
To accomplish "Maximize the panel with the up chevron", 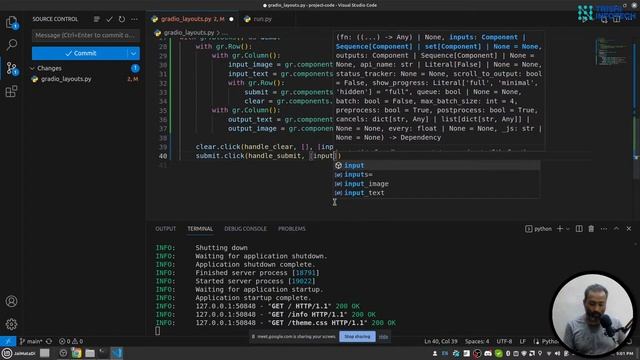I will point(616,229).
